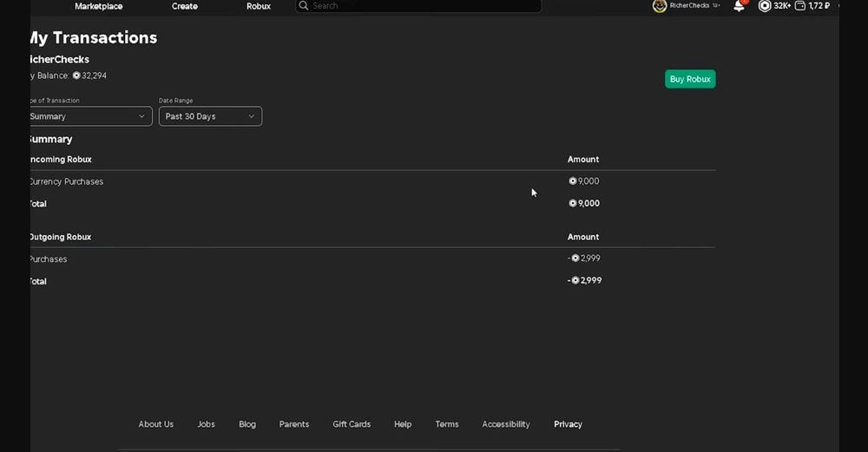Open the Accessibility footer link
This screenshot has width=868, height=452.
[x=506, y=424]
